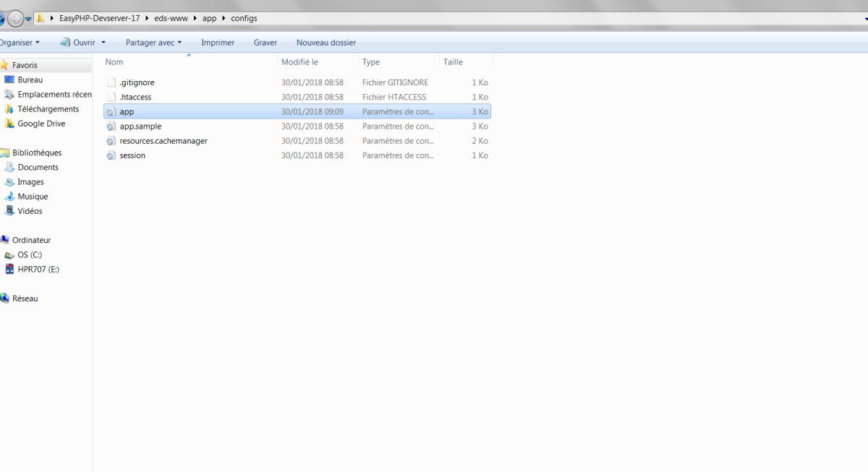This screenshot has height=472, width=868.
Task: Click 'Fichier HTACCESS' type cell
Action: 394,97
